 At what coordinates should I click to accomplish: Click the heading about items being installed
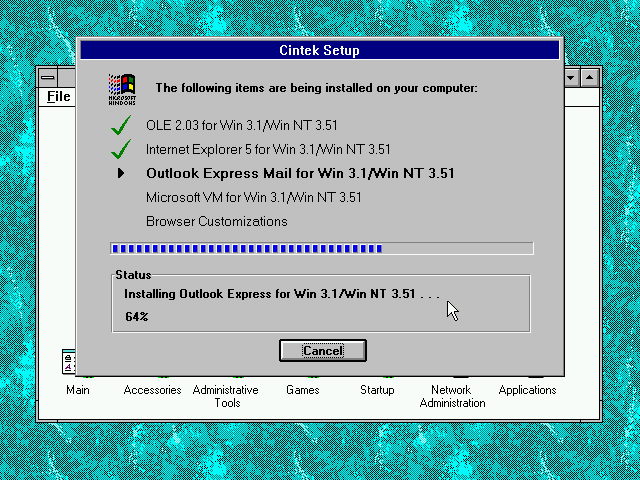[x=316, y=88]
